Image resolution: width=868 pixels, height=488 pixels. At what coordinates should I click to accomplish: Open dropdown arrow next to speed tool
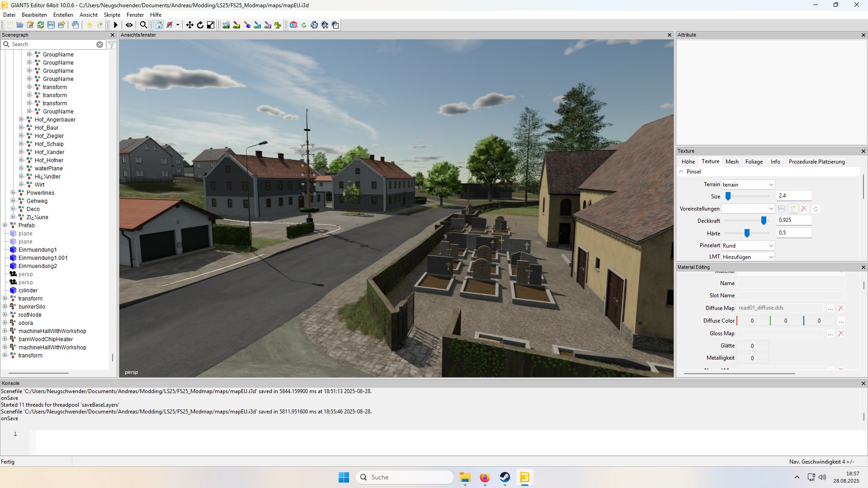(x=178, y=25)
